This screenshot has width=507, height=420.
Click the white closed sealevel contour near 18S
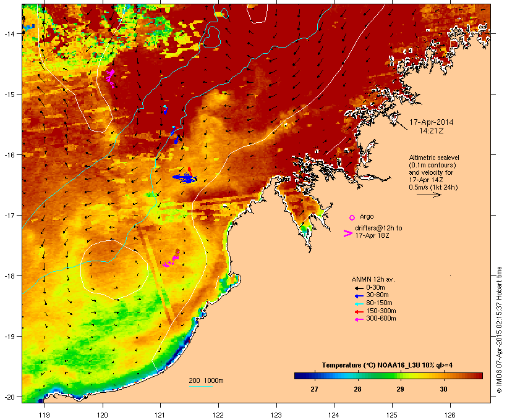tap(114, 269)
